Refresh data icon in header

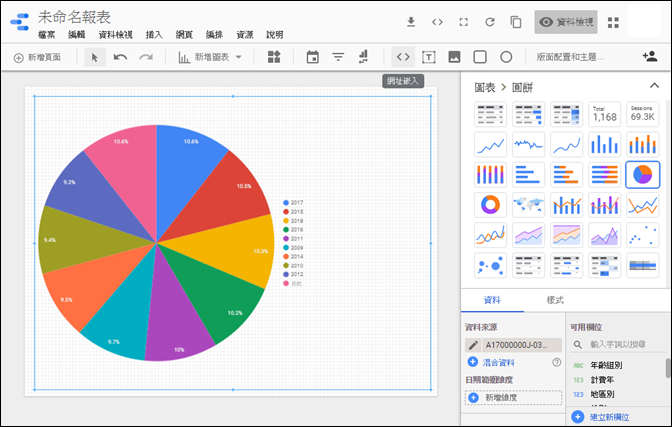coord(490,22)
